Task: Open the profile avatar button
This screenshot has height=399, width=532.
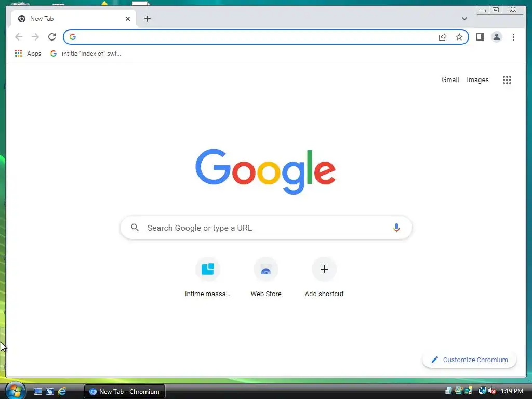Action: [x=496, y=37]
